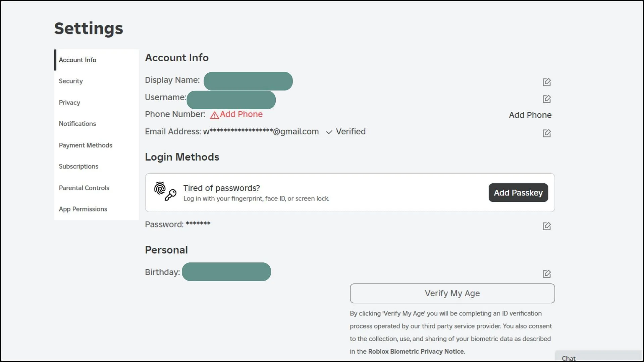Click the edit icon next to Username
Image resolution: width=644 pixels, height=362 pixels.
(x=546, y=99)
